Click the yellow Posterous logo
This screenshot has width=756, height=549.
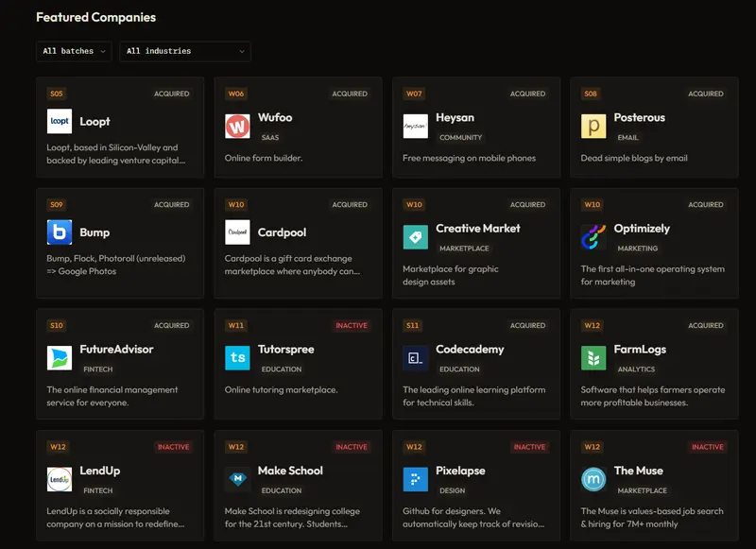coord(593,127)
